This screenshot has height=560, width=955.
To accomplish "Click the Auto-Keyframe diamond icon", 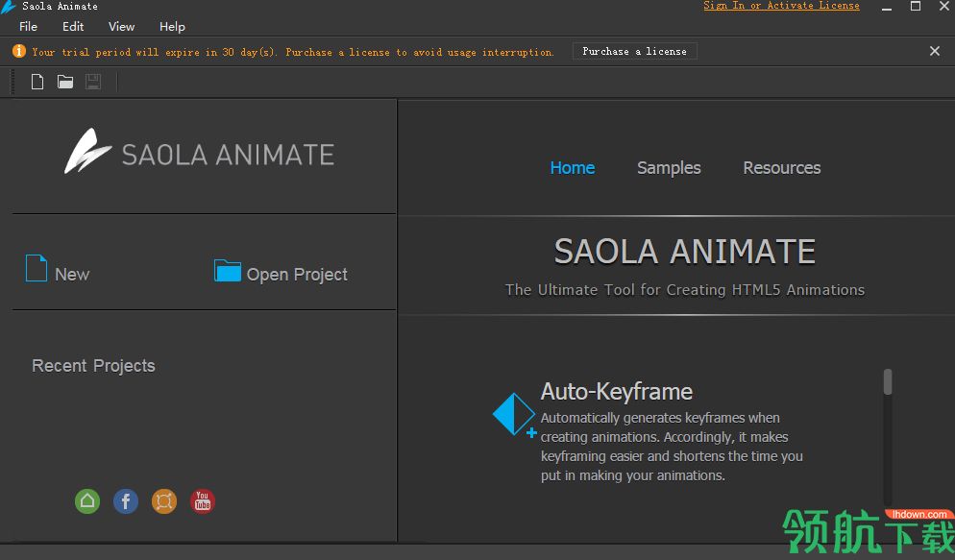I will [514, 415].
